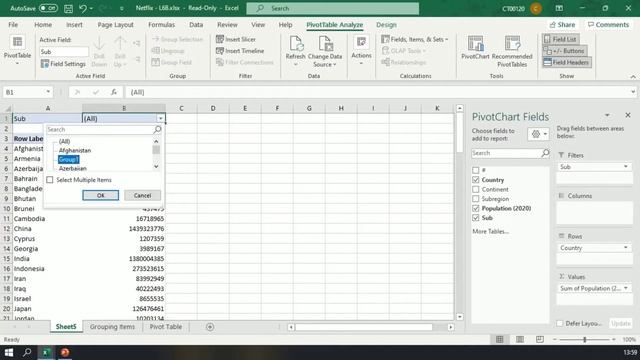Toggle the Field List button

click(561, 39)
